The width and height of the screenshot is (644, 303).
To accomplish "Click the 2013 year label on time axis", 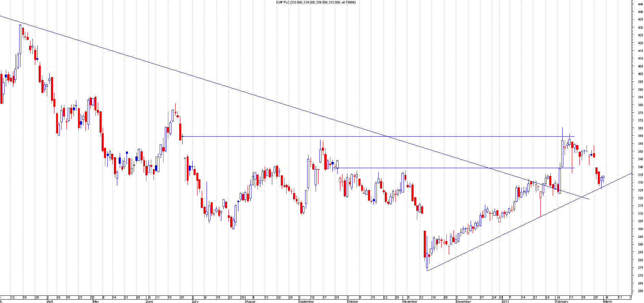I will point(506,301).
